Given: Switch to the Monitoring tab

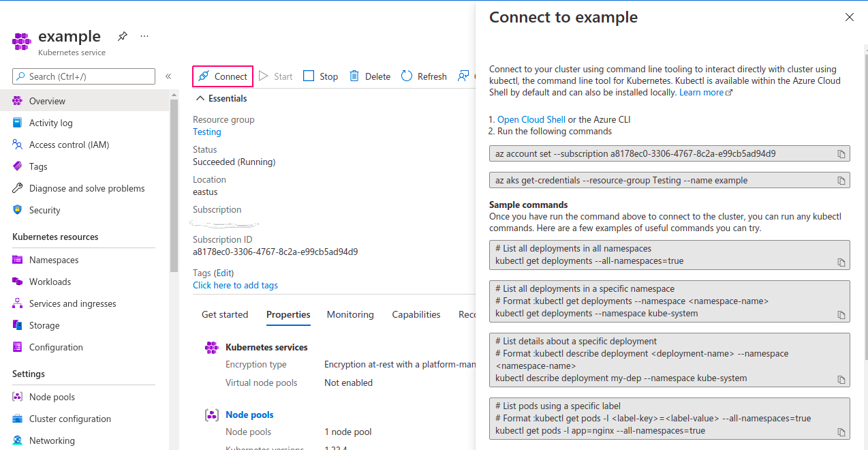Looking at the screenshot, I should pyautogui.click(x=350, y=314).
